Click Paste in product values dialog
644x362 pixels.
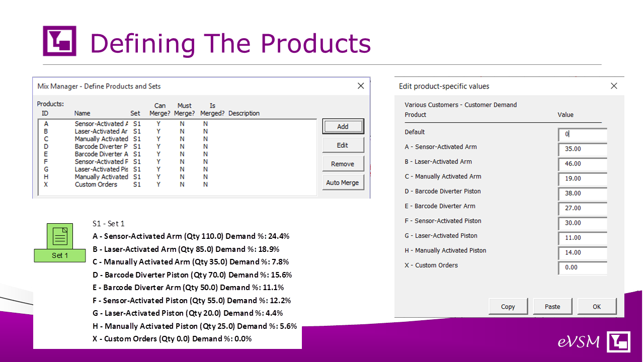pos(552,307)
